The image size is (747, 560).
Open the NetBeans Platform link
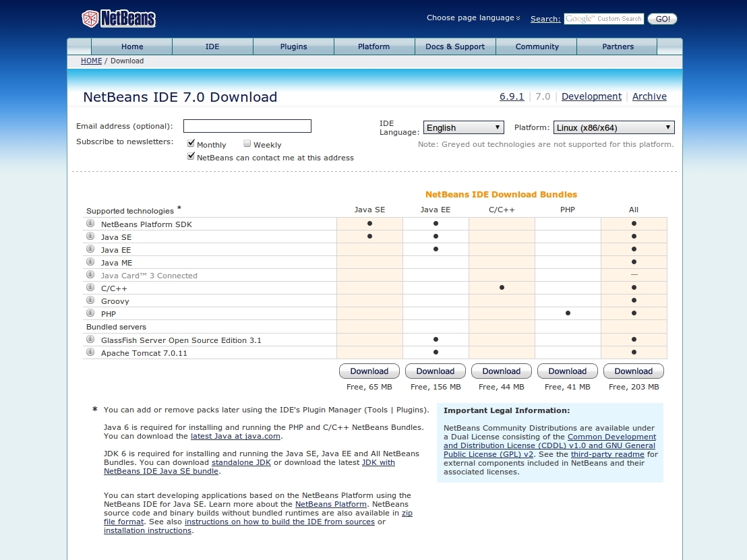[330, 504]
